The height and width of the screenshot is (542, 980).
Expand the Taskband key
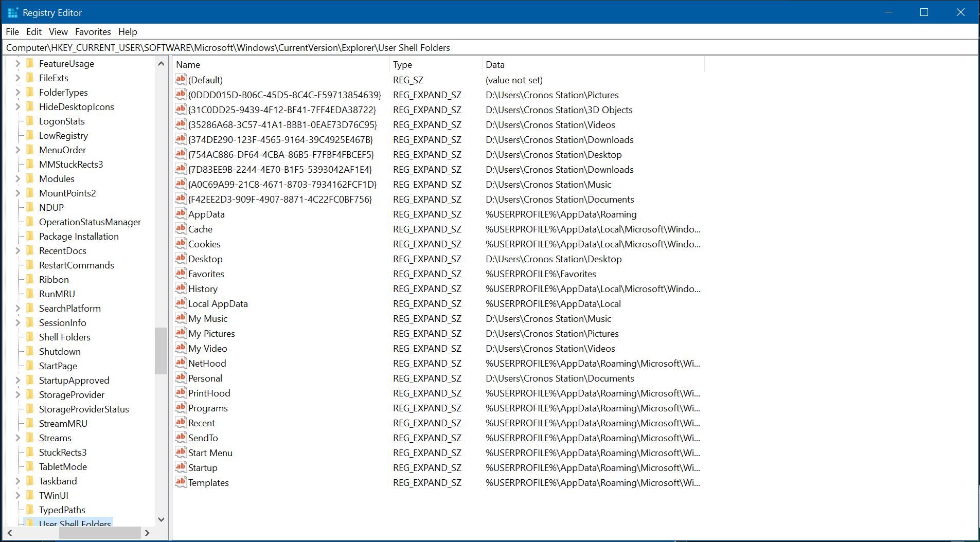17,481
